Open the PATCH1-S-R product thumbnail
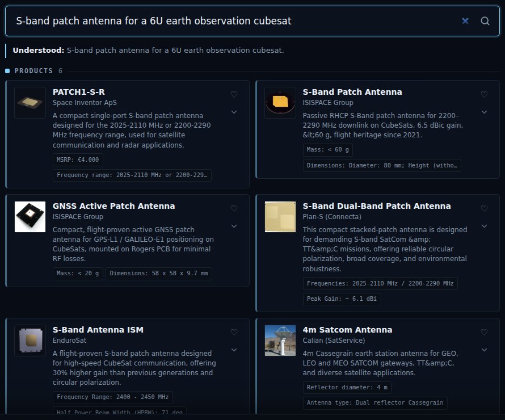505x420 pixels. pyautogui.click(x=30, y=103)
